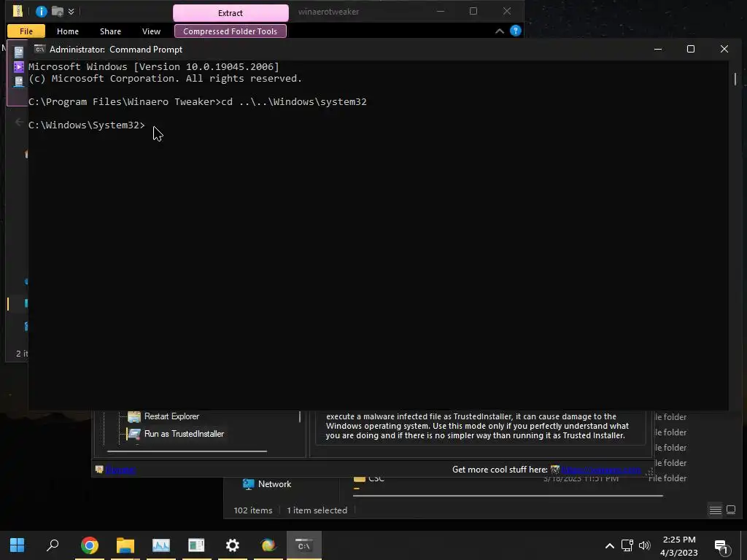Select Restart Explorer in Winaero tree
This screenshot has width=747, height=560.
tap(171, 416)
